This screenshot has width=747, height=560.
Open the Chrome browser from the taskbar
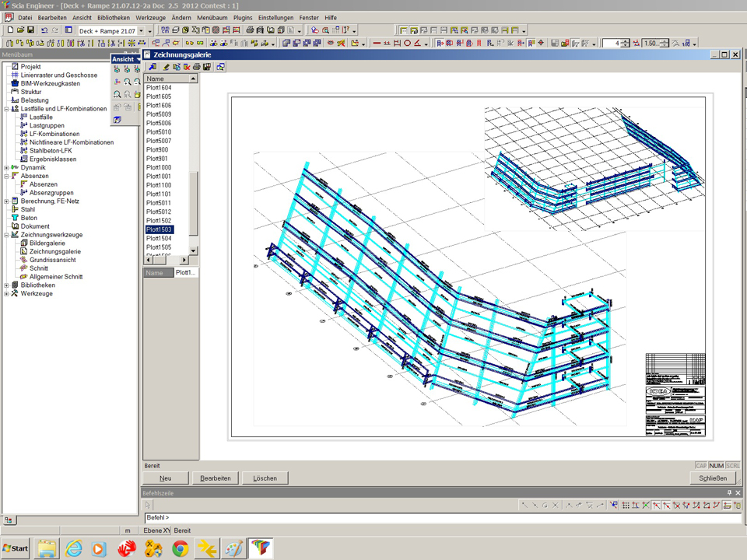click(180, 548)
